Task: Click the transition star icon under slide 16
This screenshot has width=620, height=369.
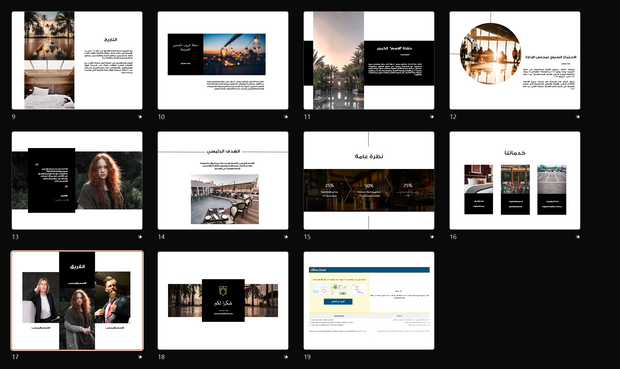Action: (x=578, y=237)
